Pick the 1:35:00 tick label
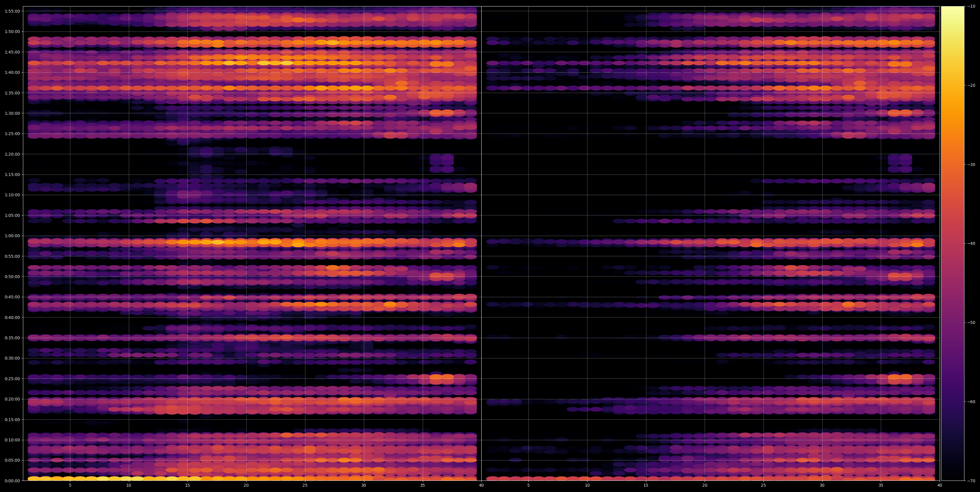This screenshot has height=492, width=980. click(x=12, y=93)
